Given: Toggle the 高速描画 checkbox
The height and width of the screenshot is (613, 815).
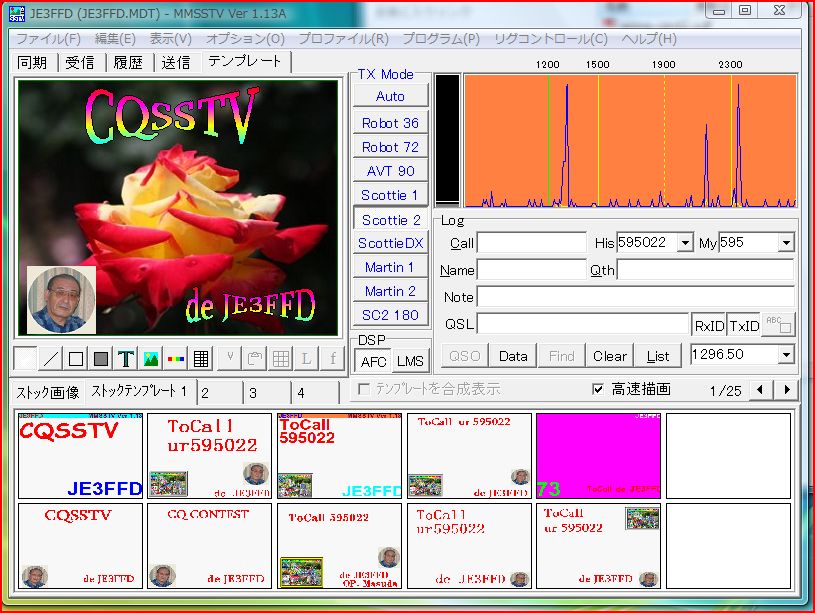Looking at the screenshot, I should 598,389.
